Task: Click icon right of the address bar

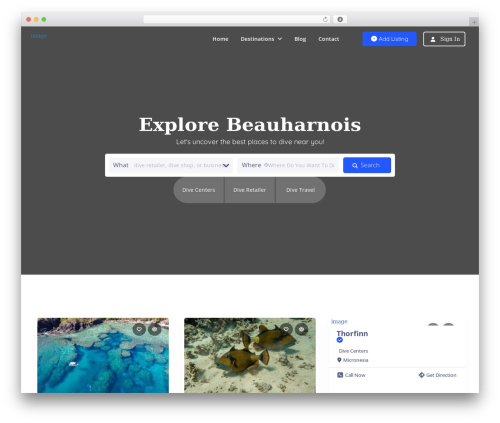Action: pos(340,19)
